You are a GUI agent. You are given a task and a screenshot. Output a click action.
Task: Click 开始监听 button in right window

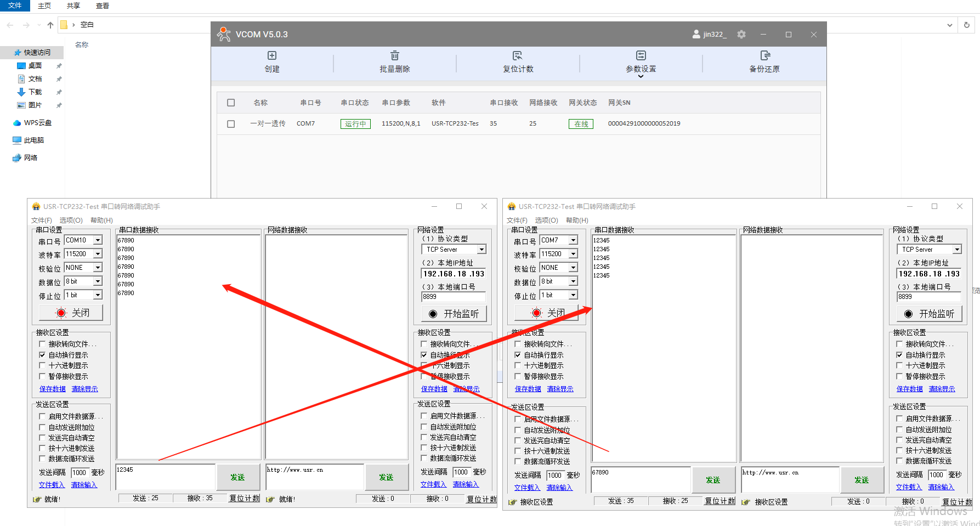point(930,314)
